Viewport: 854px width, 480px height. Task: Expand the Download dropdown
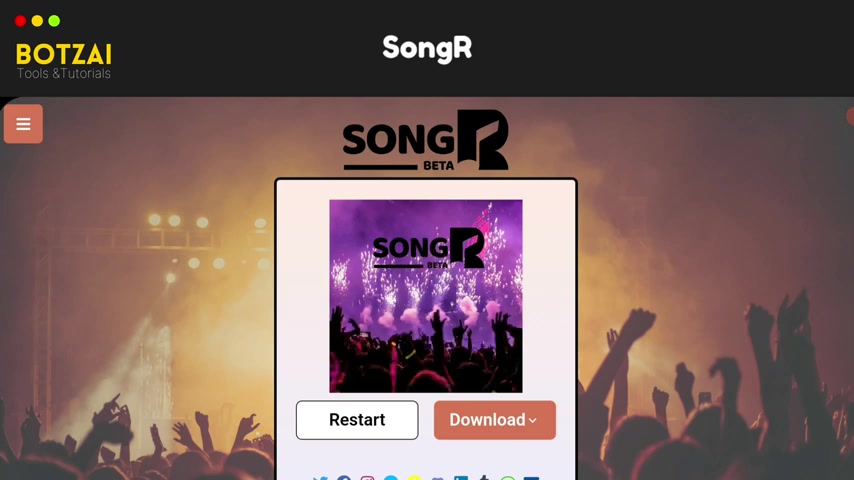(x=495, y=420)
